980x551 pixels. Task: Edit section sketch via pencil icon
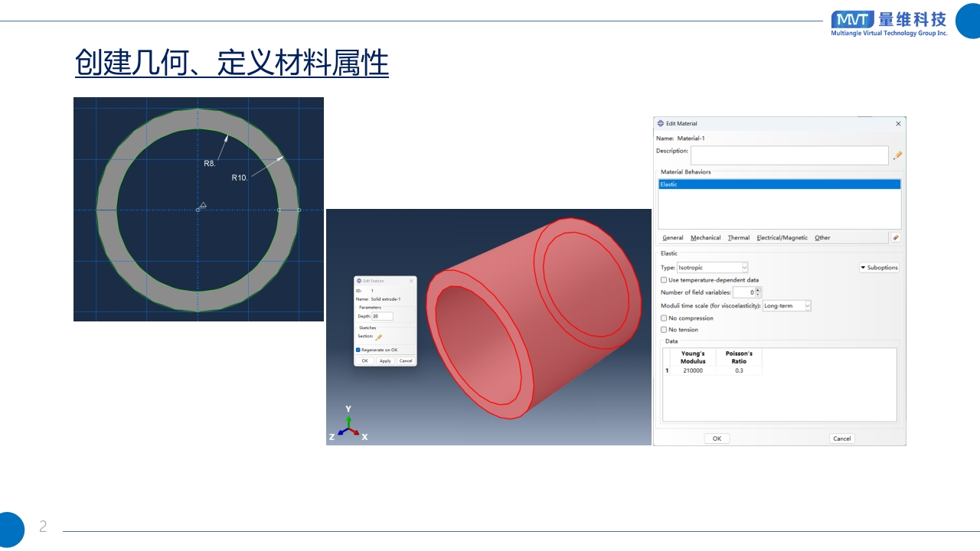click(378, 337)
